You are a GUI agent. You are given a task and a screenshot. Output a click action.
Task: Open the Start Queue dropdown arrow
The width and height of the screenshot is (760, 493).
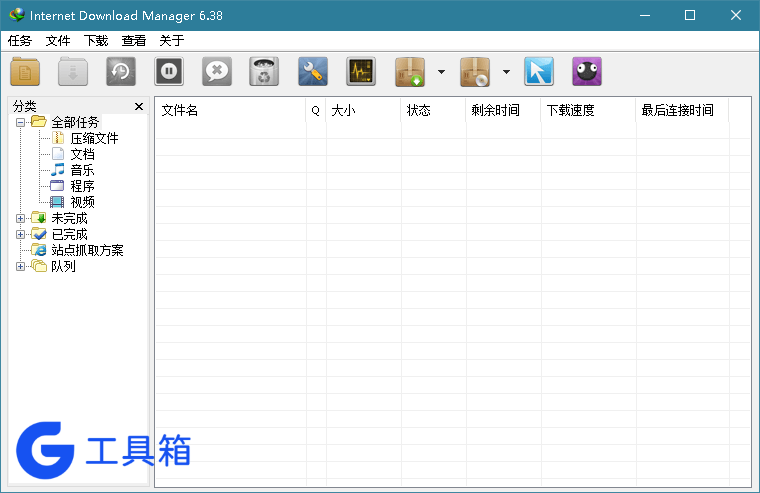click(x=441, y=72)
